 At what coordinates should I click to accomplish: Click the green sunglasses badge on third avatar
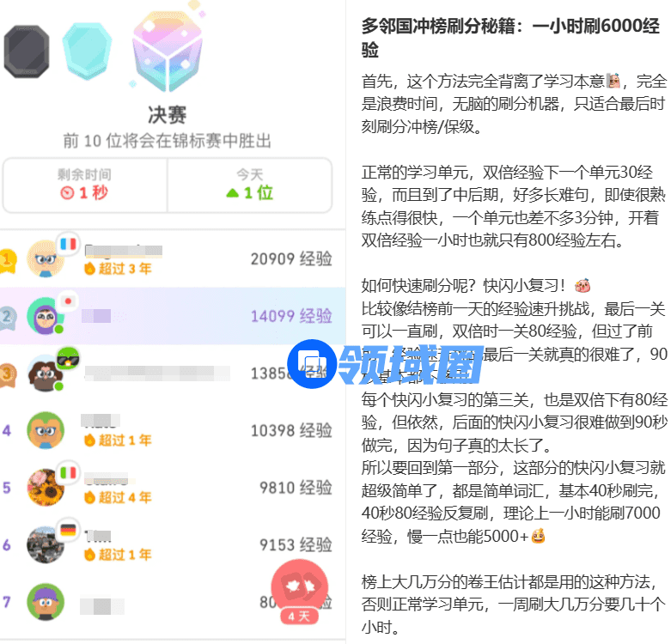(69, 358)
